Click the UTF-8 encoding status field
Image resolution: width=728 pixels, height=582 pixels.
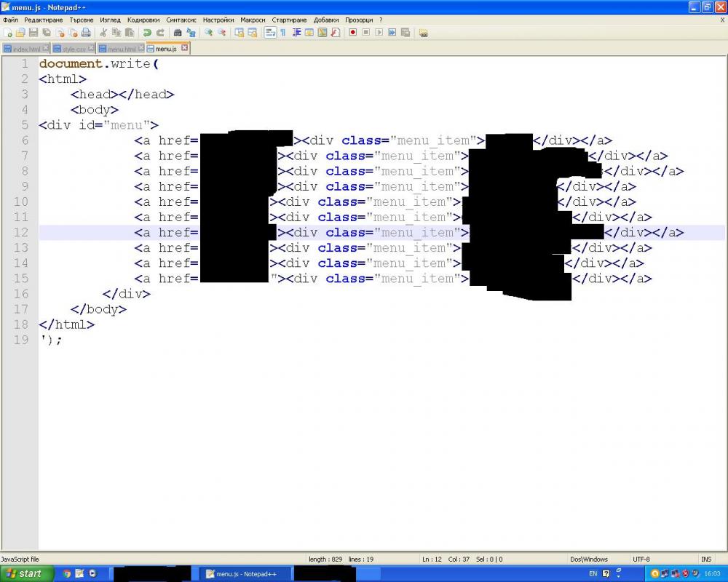(x=641, y=559)
